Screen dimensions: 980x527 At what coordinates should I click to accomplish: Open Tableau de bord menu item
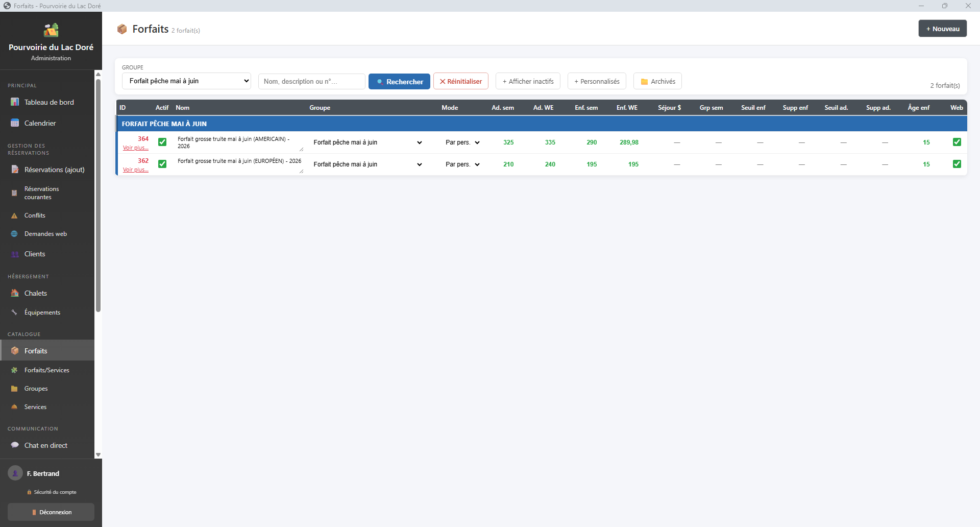coord(47,102)
